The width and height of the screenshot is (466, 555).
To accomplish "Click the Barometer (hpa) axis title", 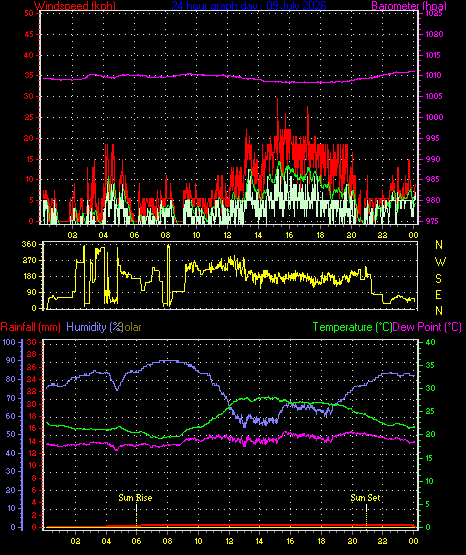I will click(409, 5).
